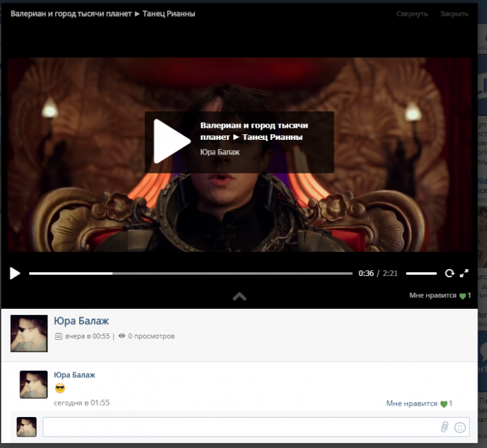This screenshot has width=487, height=448.
Task: Open the emoji smiley picker
Action: point(460,427)
